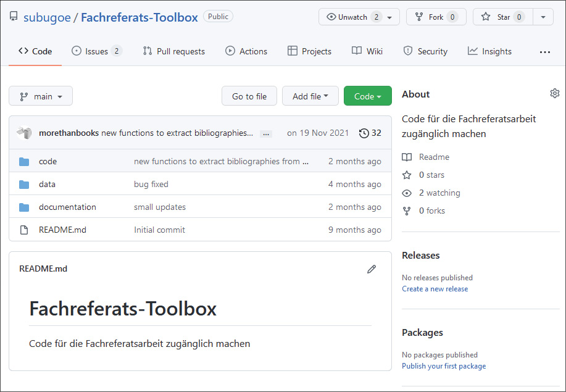This screenshot has height=392, width=566.
Task: Edit README with the pencil icon
Action: 372,269
